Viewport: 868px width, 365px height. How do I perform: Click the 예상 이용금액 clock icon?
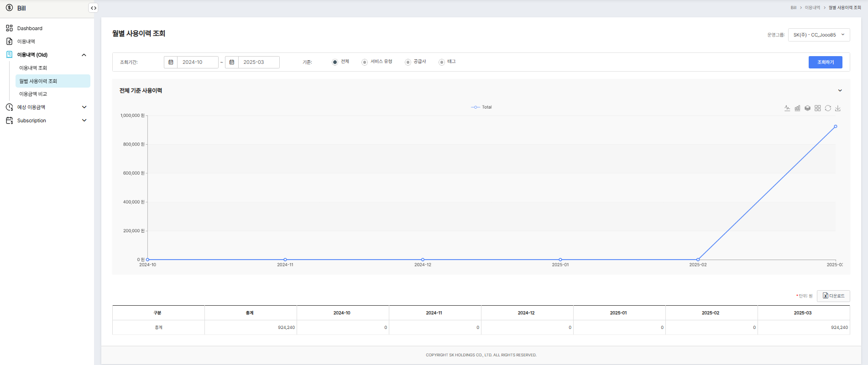(9, 107)
